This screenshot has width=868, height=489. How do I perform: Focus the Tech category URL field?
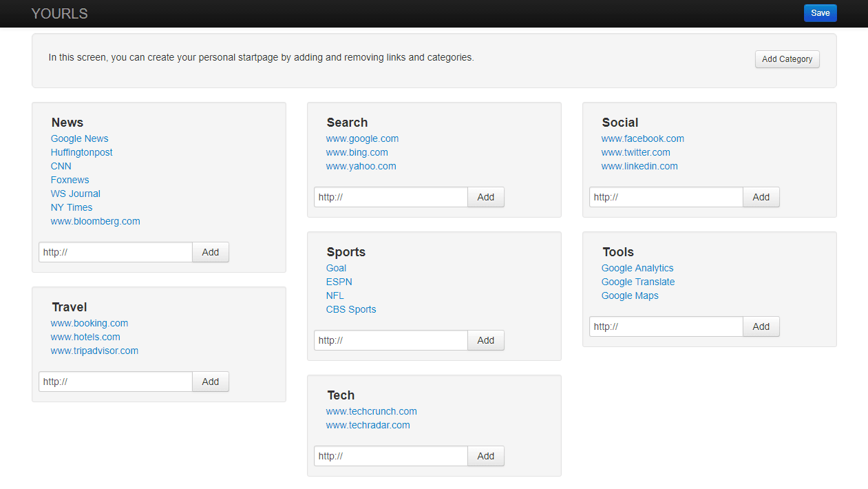point(391,456)
